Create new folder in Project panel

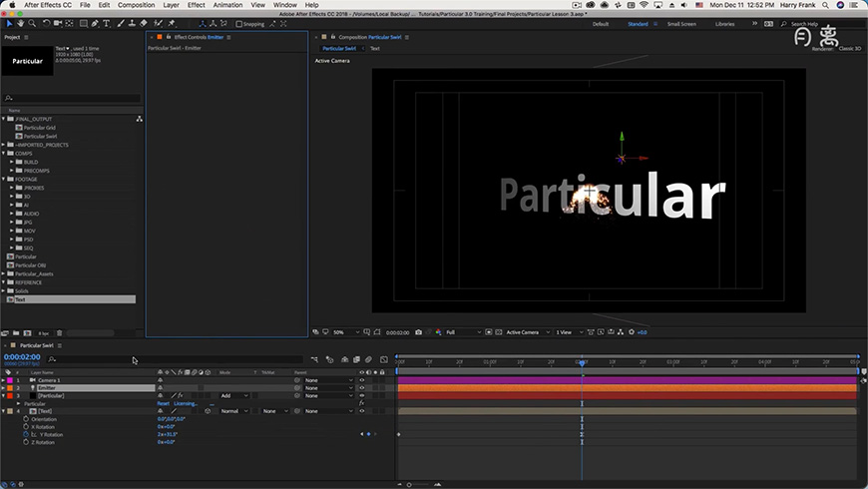[x=16, y=333]
